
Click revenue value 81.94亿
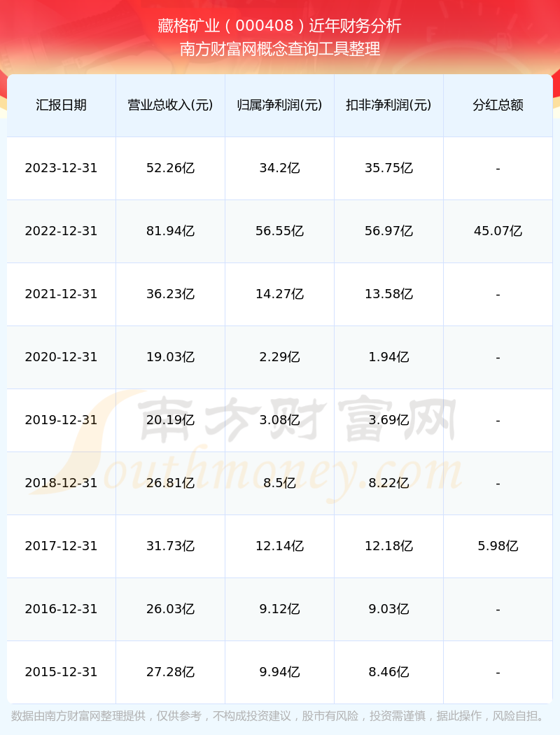click(x=171, y=231)
